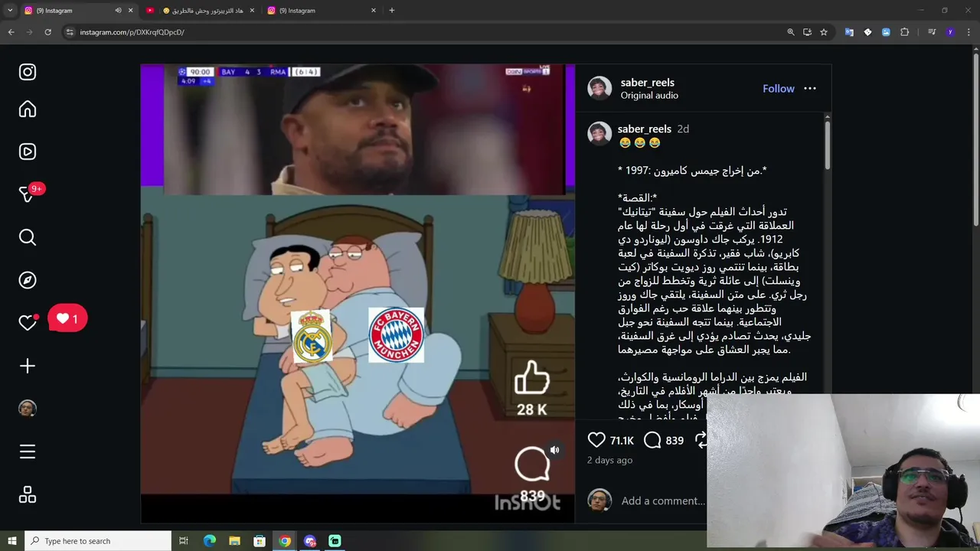Image resolution: width=980 pixels, height=551 pixels.
Task: Mute the first Instagram tab audio
Action: (x=118, y=11)
